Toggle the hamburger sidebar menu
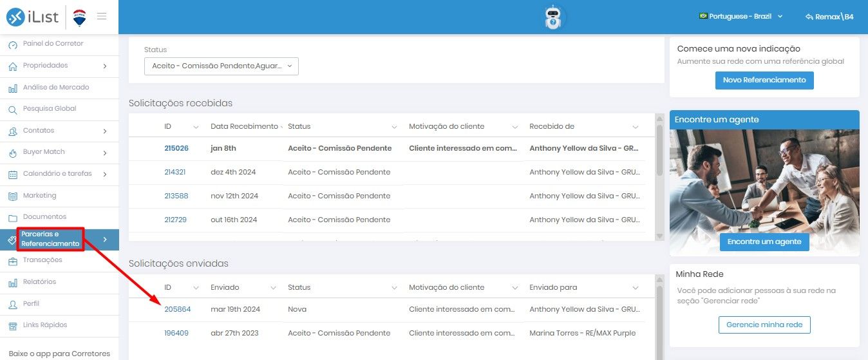Screen dimensions: 868x360 [102, 16]
